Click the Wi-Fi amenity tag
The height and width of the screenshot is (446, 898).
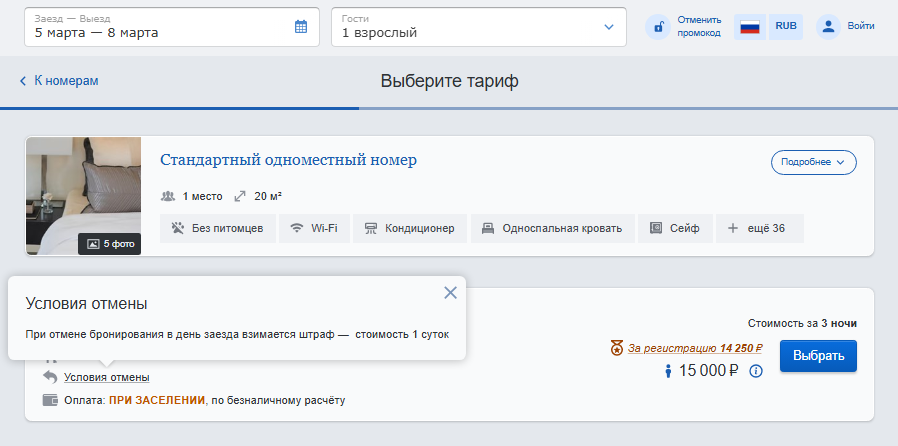[314, 228]
